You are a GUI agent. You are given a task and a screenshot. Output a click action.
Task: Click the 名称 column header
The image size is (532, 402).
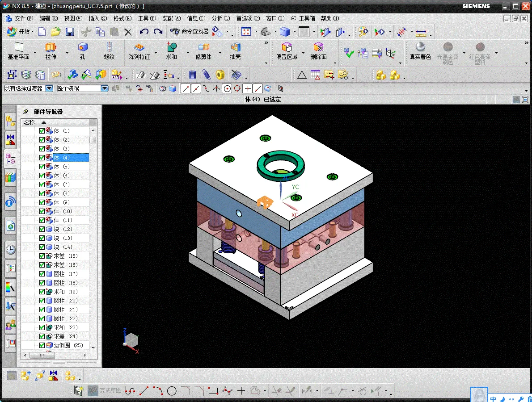(30, 122)
